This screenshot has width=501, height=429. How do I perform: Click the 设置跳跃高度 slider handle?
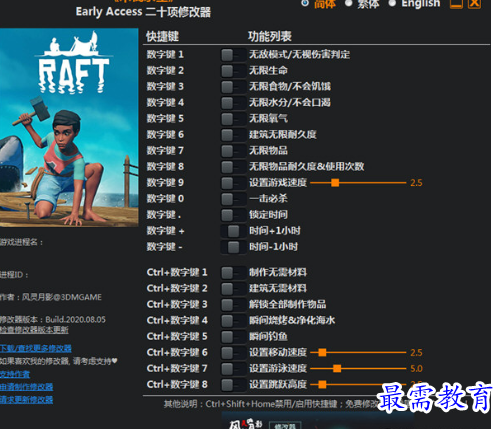tap(322, 384)
